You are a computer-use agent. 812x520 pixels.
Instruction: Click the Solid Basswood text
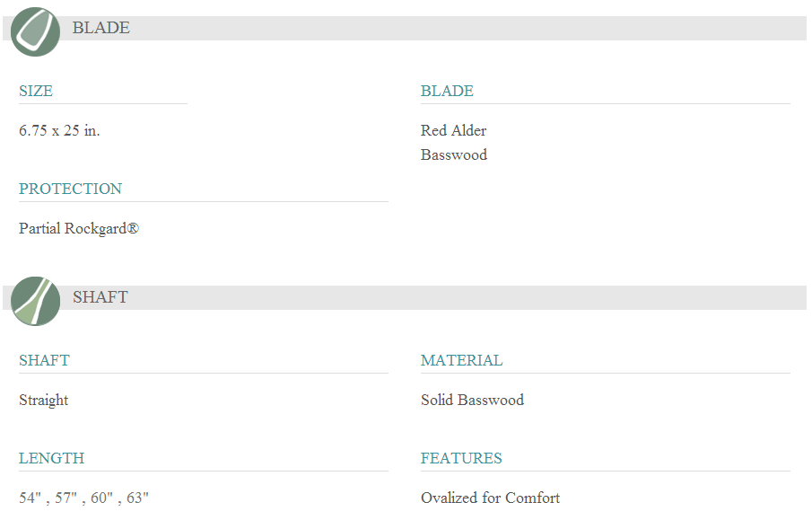click(x=472, y=400)
